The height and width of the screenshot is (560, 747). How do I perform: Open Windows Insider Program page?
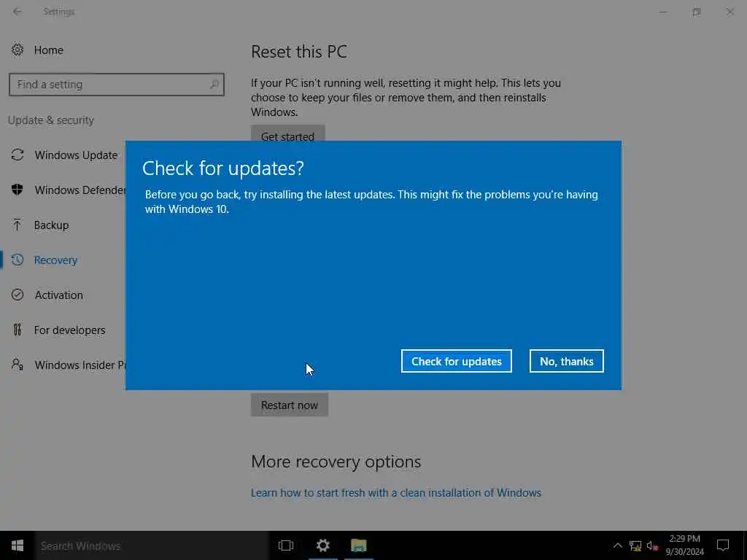point(80,365)
